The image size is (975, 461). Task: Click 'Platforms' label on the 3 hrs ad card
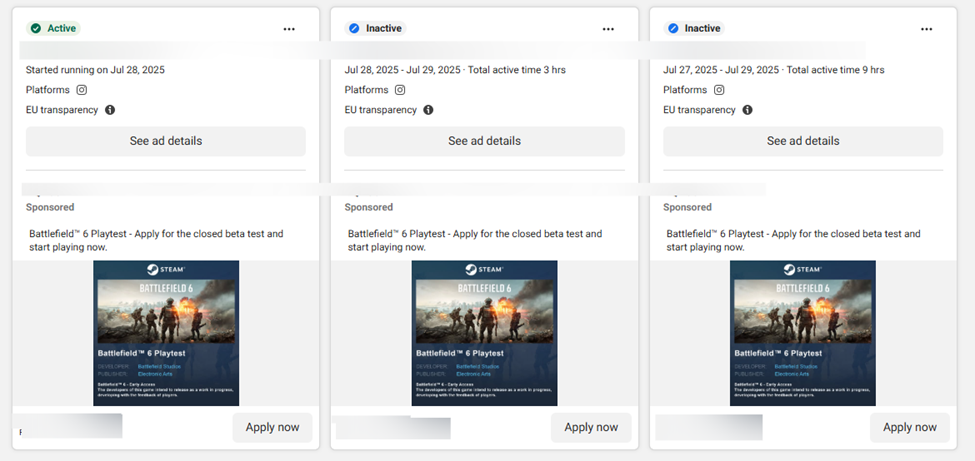366,90
